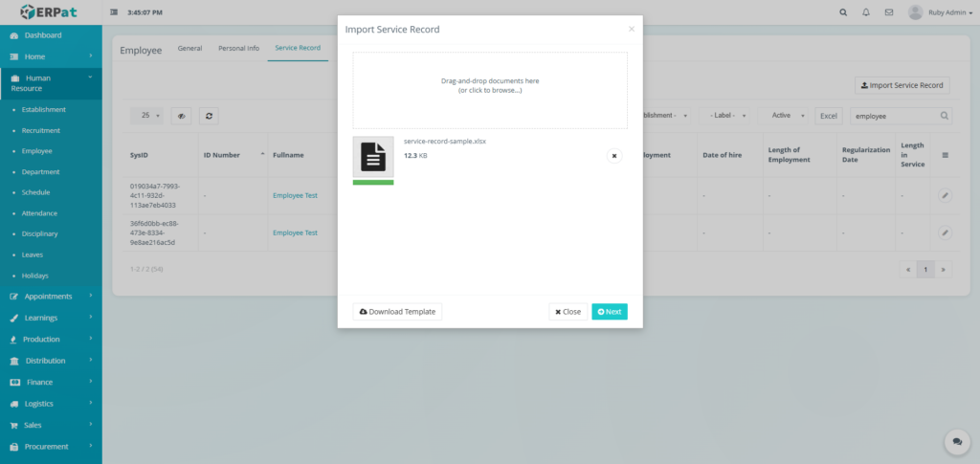Open first Employee Test name link
The height and width of the screenshot is (464, 980).
click(295, 195)
